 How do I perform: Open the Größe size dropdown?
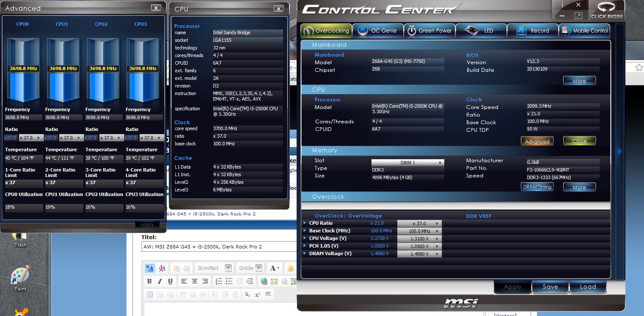250,268
